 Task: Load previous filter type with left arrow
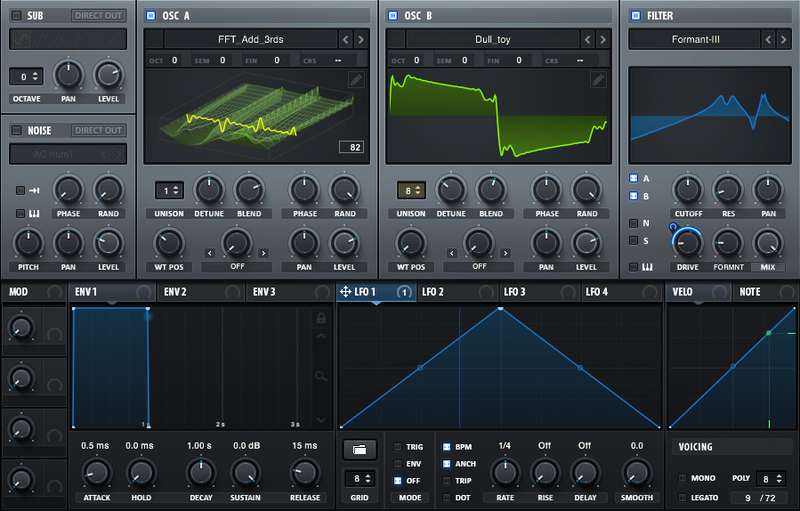(769, 40)
